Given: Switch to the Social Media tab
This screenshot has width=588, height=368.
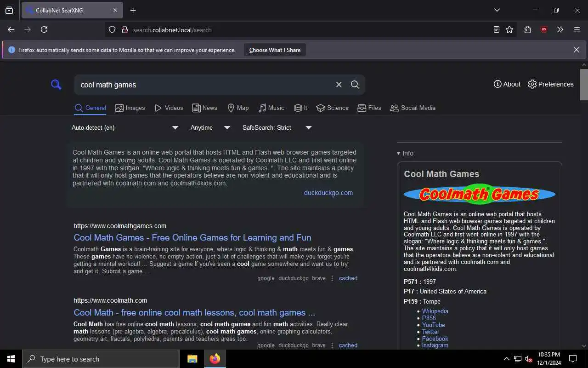Looking at the screenshot, I should pos(413,108).
